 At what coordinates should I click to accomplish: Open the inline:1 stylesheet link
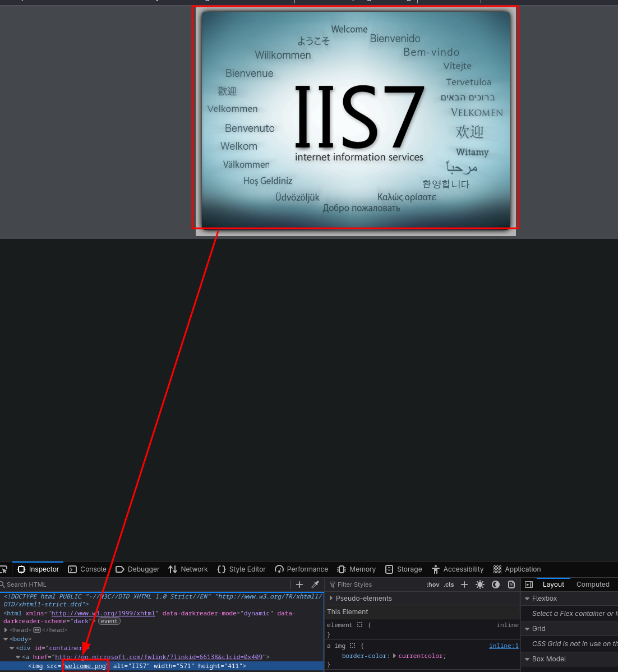[504, 646]
